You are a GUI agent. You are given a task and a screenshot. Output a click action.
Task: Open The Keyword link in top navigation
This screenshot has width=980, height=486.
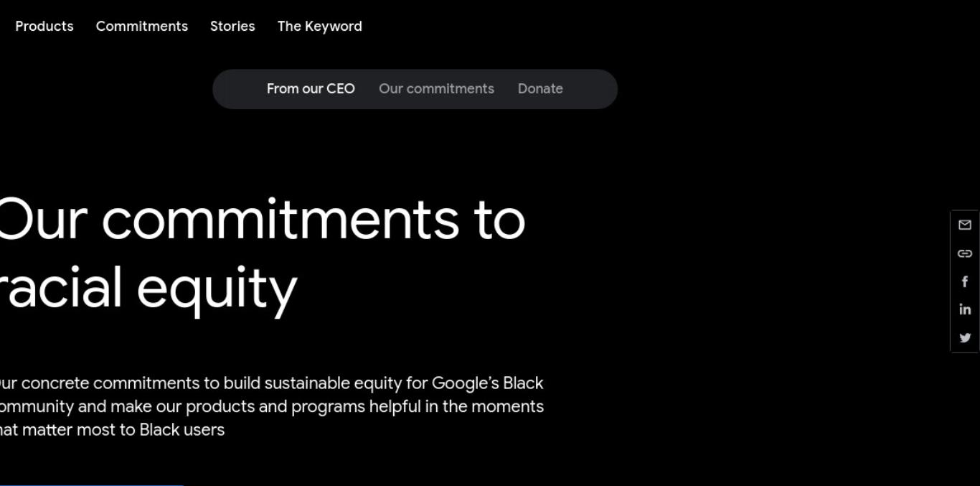coord(320,26)
